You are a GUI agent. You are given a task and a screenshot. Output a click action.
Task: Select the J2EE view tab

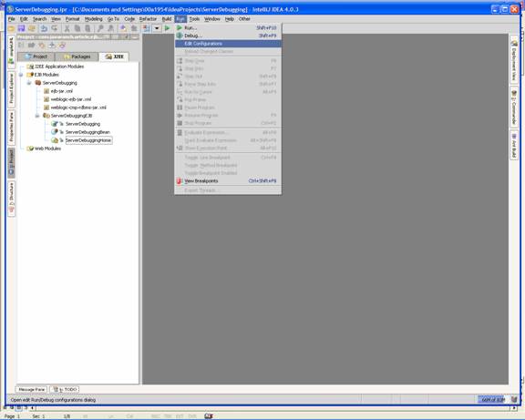coord(114,56)
